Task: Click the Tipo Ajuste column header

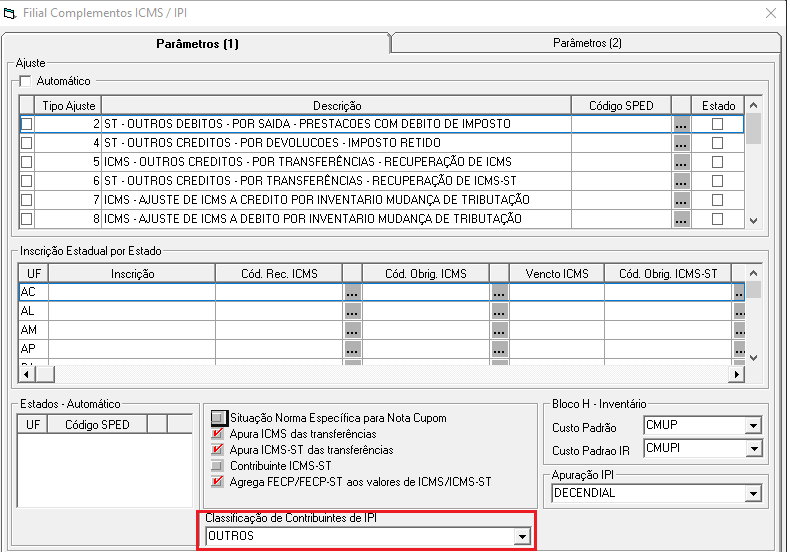Action: (68, 106)
